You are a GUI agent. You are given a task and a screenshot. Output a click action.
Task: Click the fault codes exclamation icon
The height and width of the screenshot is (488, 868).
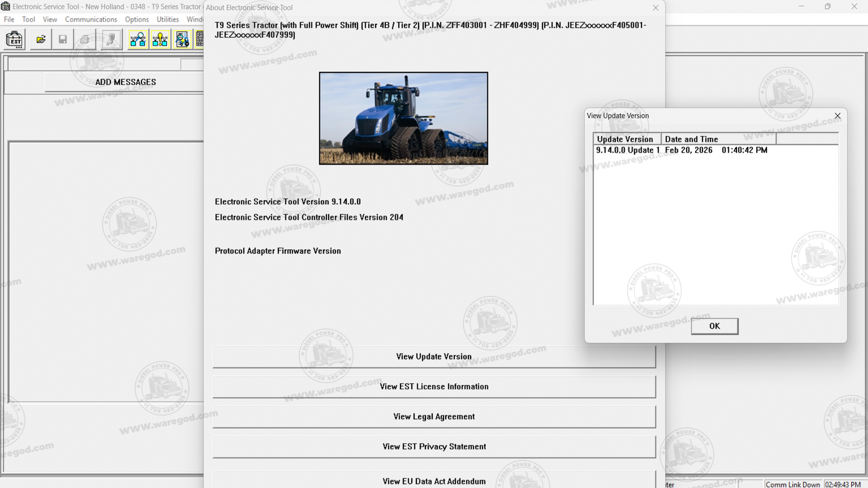pyautogui.click(x=160, y=40)
